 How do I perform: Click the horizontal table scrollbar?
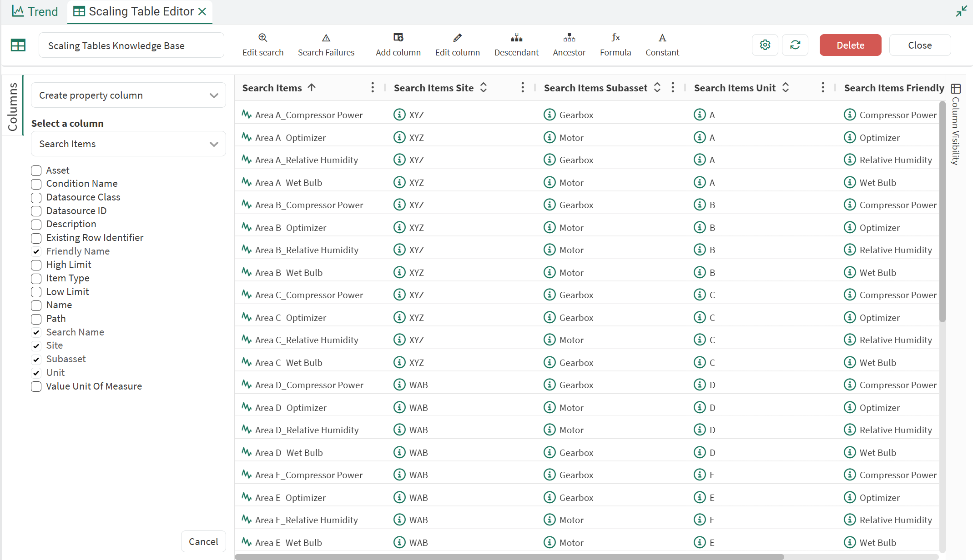(x=509, y=557)
